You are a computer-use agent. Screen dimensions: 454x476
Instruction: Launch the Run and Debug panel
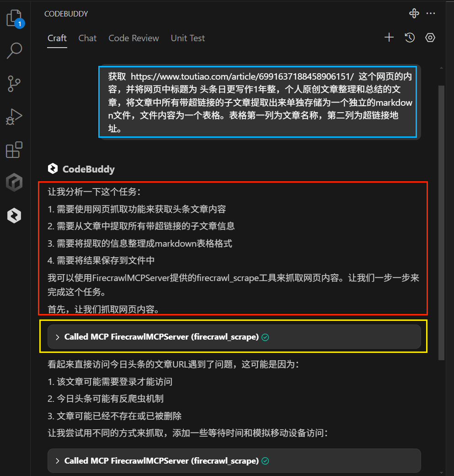click(x=14, y=117)
